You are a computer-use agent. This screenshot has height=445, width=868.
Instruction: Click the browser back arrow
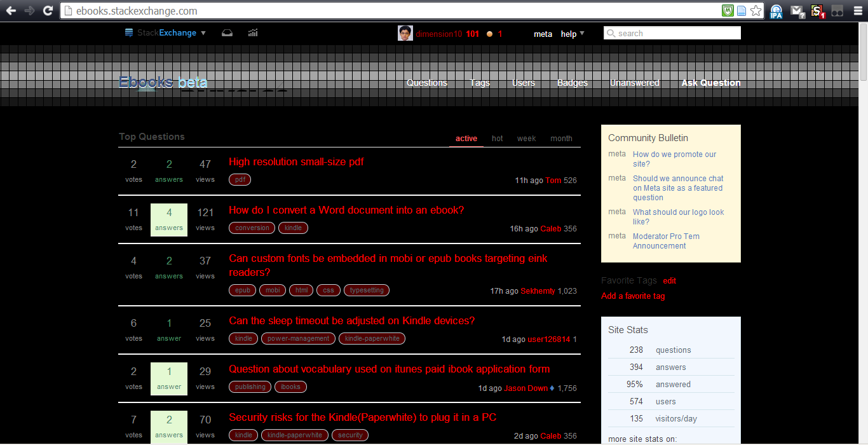pyautogui.click(x=10, y=10)
